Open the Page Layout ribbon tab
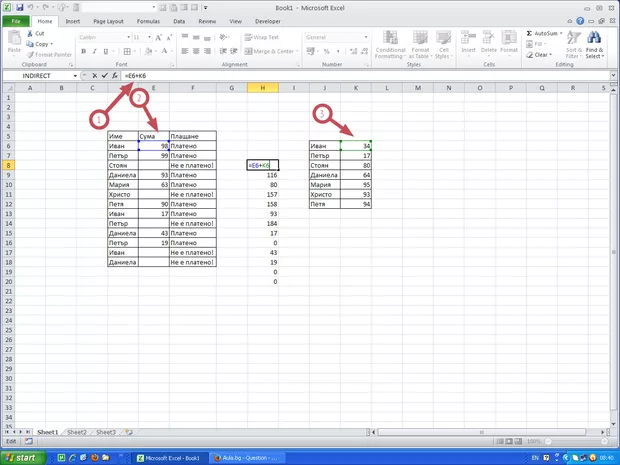 109,20
